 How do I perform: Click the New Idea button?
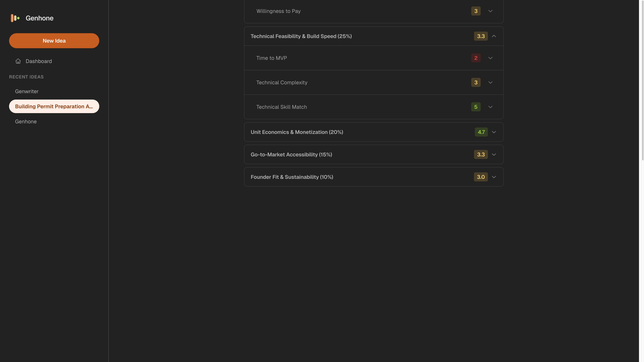coord(54,41)
